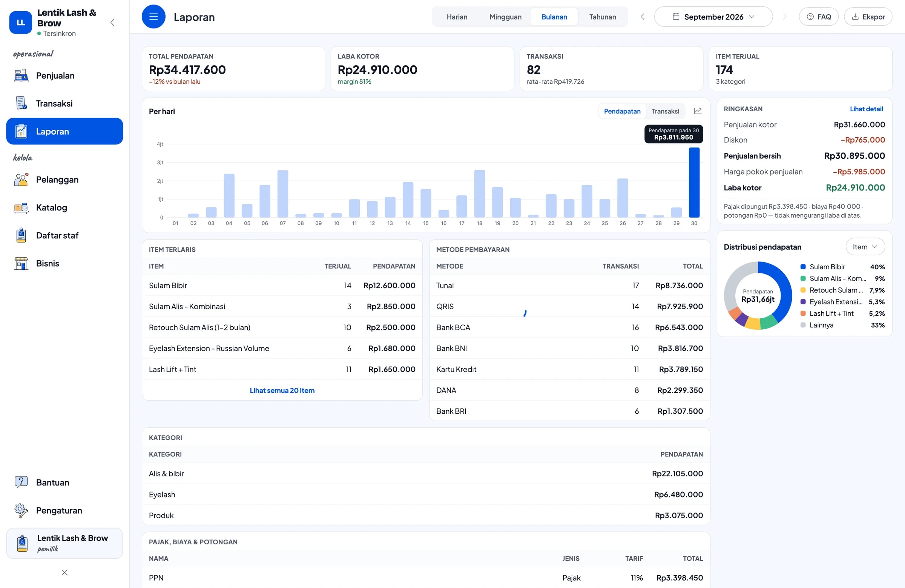
Task: Click the blue Sulam Bibir legend swatch
Action: point(803,267)
